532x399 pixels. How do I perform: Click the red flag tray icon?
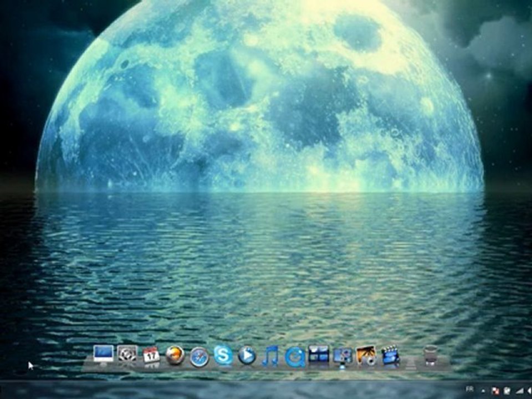(x=495, y=391)
